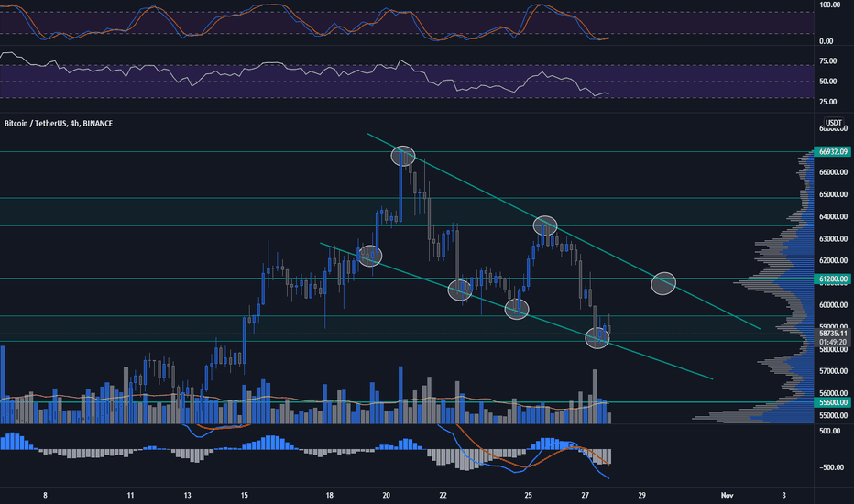Click date label 15 on time axis
This screenshot has height=504, width=854.
tap(244, 495)
